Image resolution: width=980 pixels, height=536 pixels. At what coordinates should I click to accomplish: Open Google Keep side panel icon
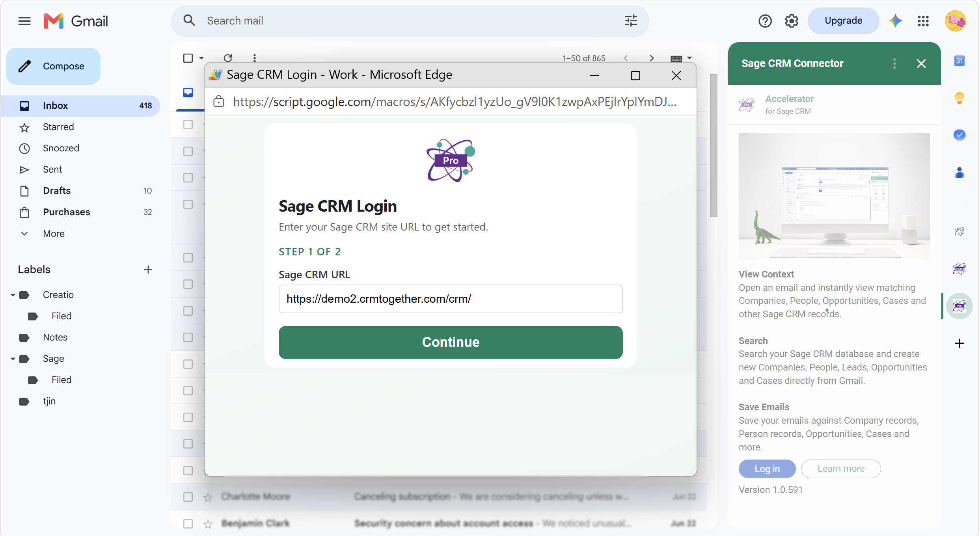click(x=959, y=98)
